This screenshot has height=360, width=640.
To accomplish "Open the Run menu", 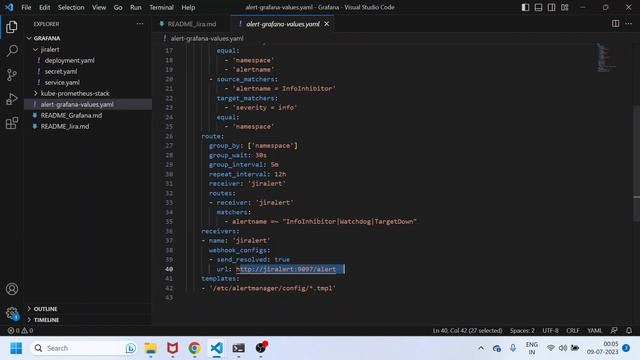I will (x=136, y=7).
